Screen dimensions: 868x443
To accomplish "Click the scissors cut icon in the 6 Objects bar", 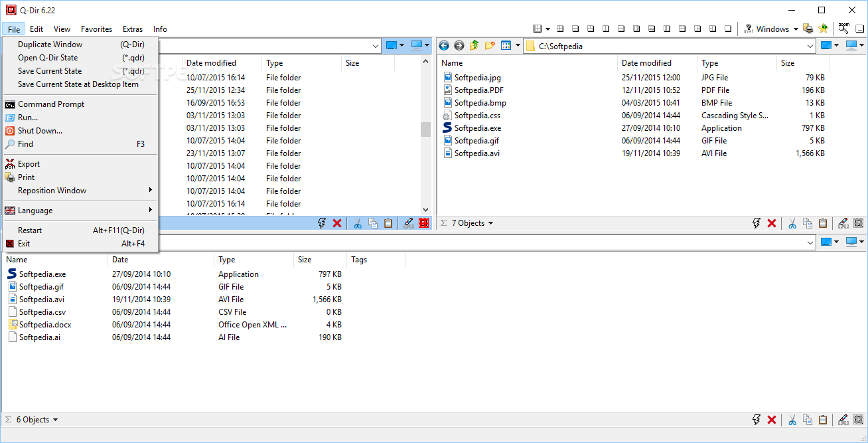I will (792, 420).
